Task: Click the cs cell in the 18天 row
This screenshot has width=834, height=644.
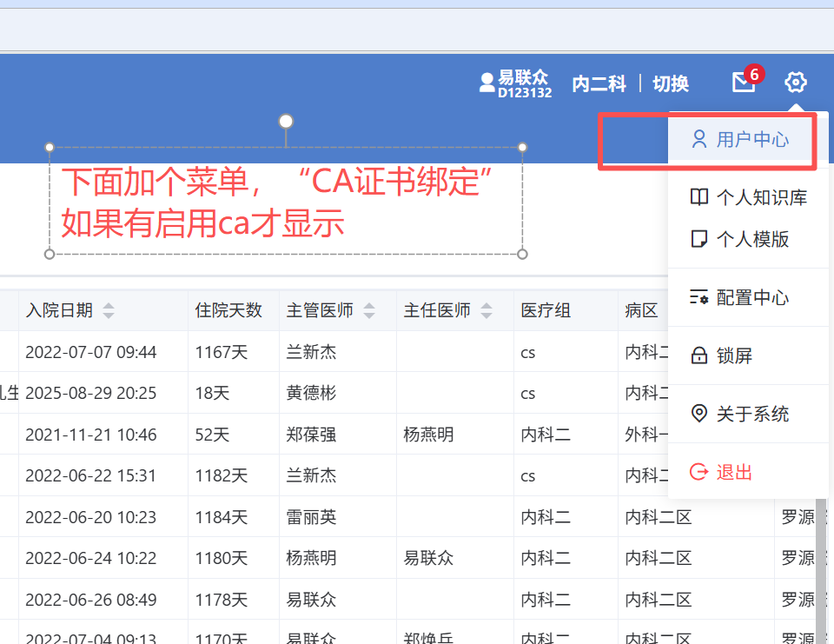Action: tap(528, 394)
